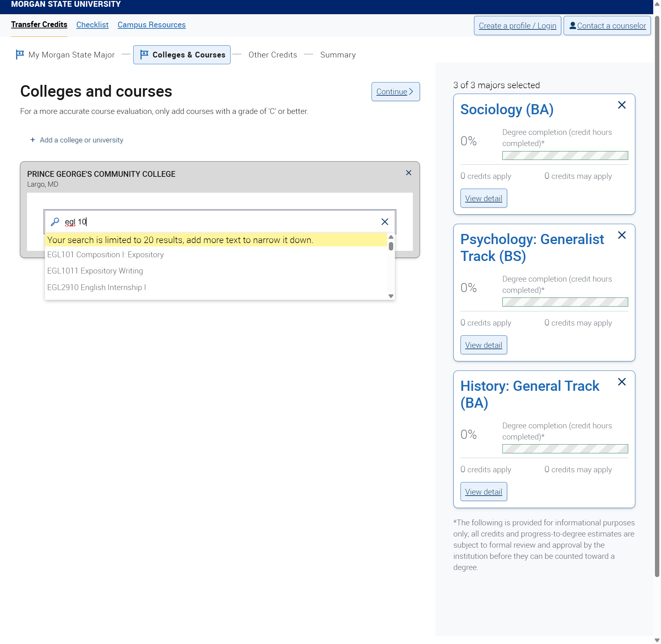Click the Colleges & Courses flag icon
Image resolution: width=661 pixels, height=644 pixels.
click(x=144, y=54)
